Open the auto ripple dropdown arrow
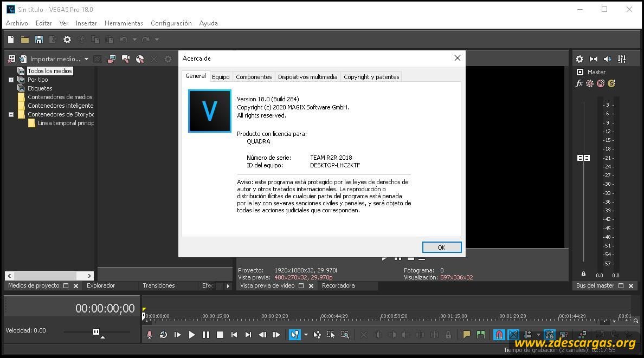This screenshot has height=358, width=644. [538, 335]
